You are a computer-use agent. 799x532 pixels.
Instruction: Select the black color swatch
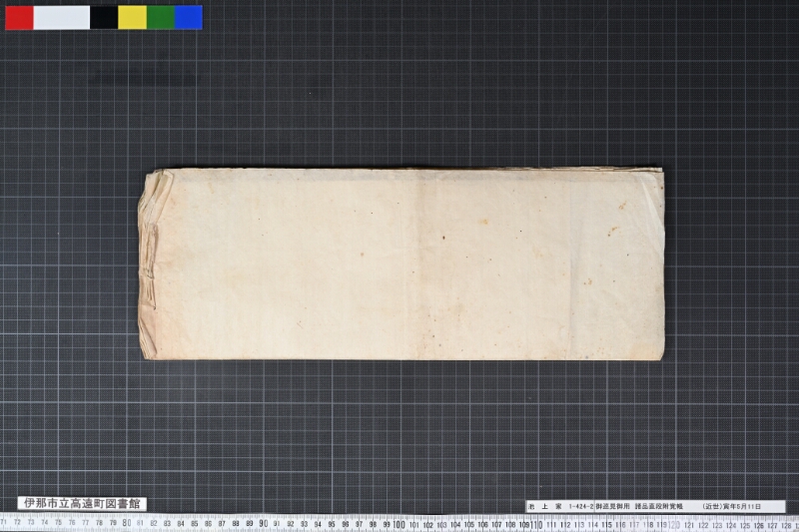104,17
